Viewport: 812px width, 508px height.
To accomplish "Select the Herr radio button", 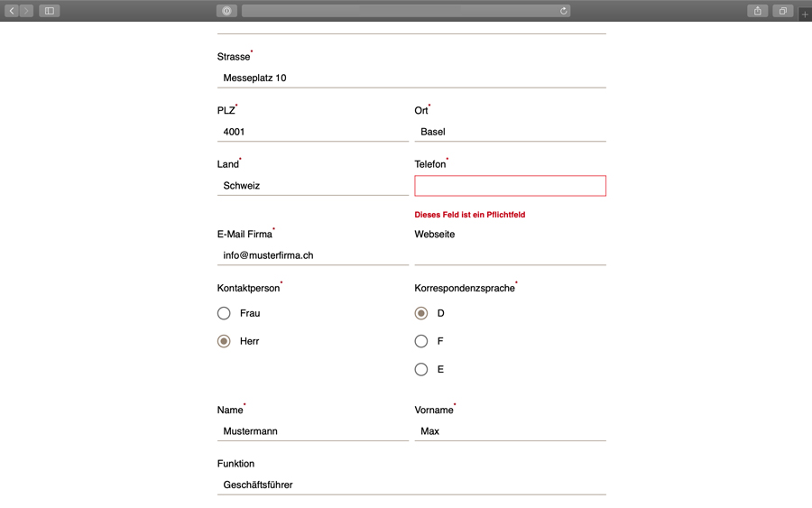I will click(224, 341).
